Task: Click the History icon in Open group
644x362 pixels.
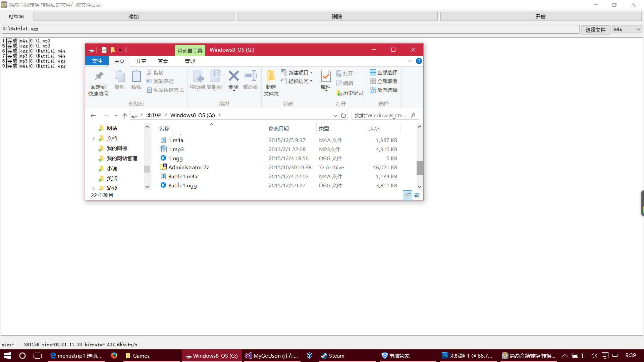Action: tap(339, 93)
